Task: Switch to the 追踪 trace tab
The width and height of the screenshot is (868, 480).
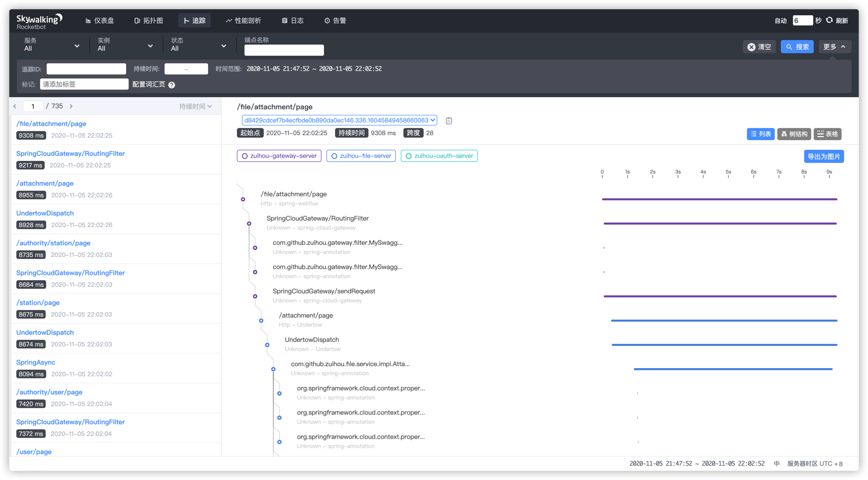Action: coord(194,21)
